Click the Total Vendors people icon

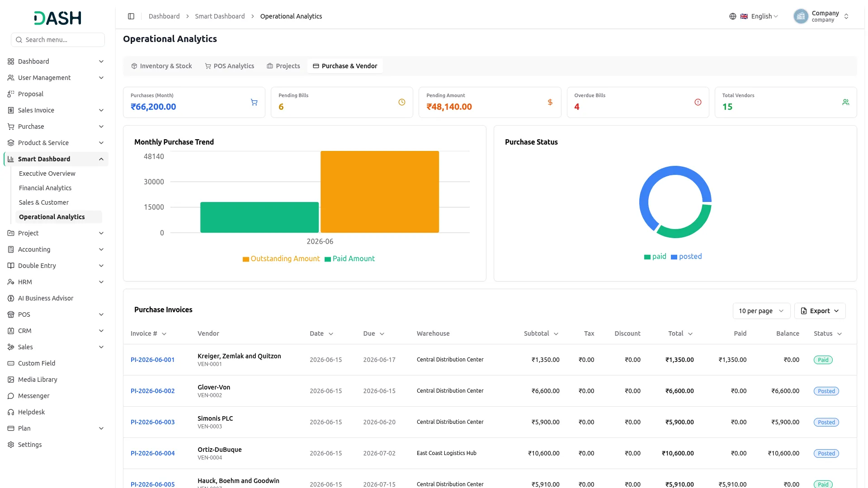[846, 103]
